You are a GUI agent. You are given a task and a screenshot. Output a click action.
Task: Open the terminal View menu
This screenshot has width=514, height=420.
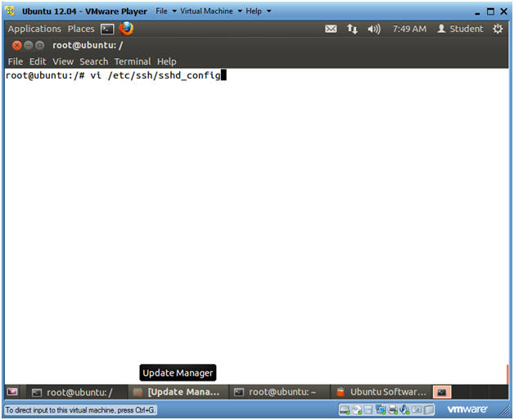coord(63,61)
